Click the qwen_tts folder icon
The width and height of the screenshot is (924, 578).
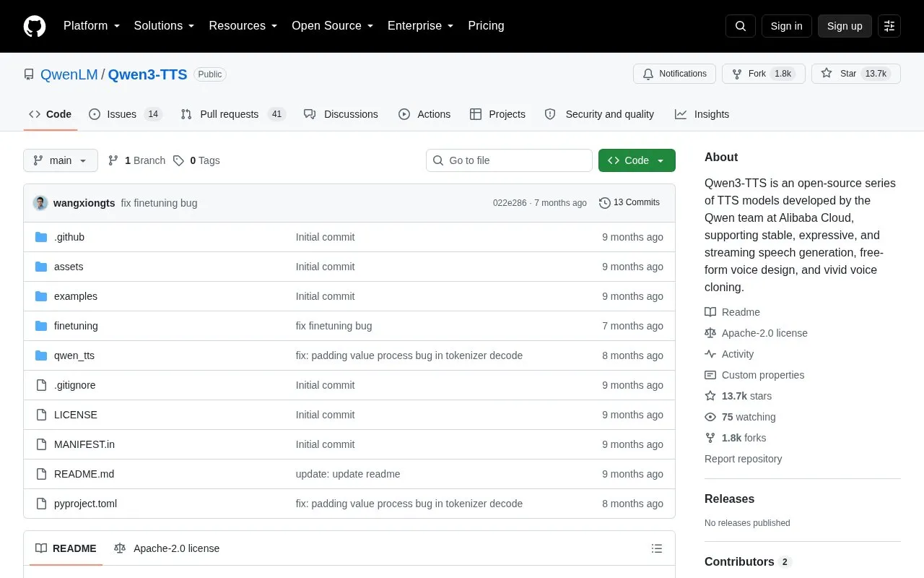coord(41,355)
